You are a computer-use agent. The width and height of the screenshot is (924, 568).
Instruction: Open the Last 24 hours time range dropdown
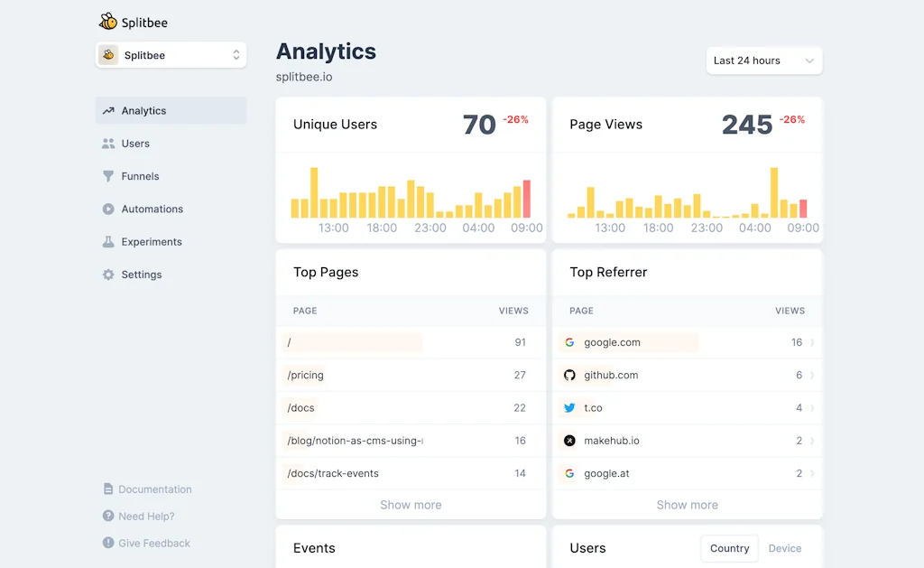tap(764, 61)
